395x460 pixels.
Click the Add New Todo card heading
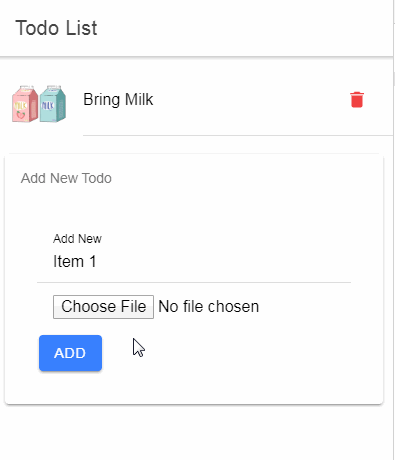[66, 178]
